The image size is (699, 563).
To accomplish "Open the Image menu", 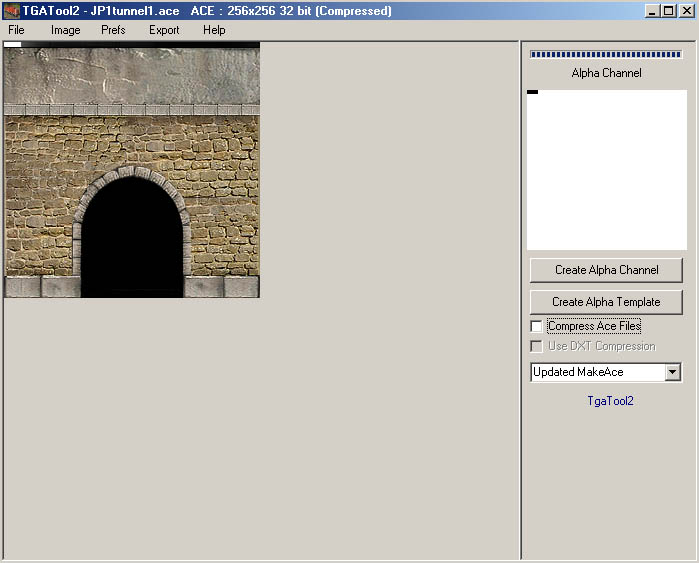I will pyautogui.click(x=66, y=30).
